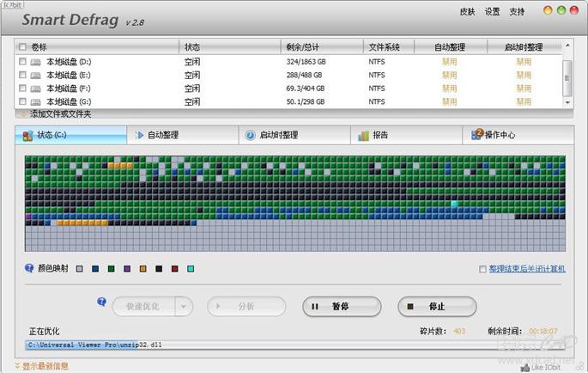Click the 50.1/298 GB cell
The image size is (588, 373).
[306, 101]
